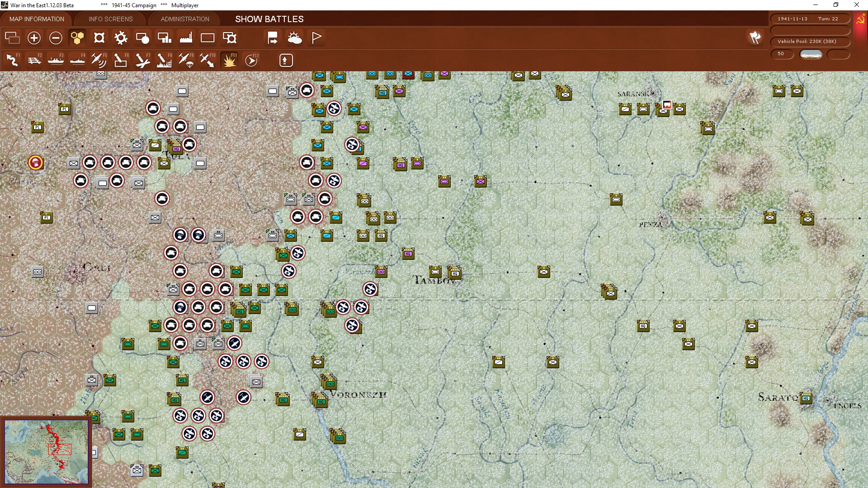Click the Vehicle Pool readout
Viewport: 868px width, 488px height.
810,41
